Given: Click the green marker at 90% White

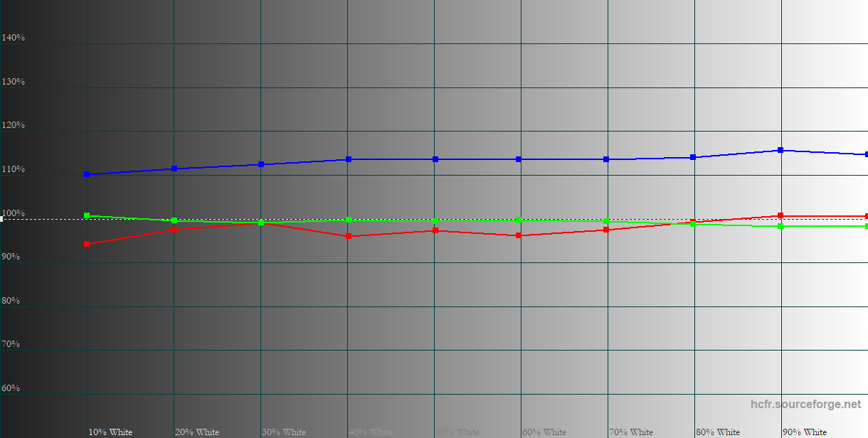Looking at the screenshot, I should (780, 226).
